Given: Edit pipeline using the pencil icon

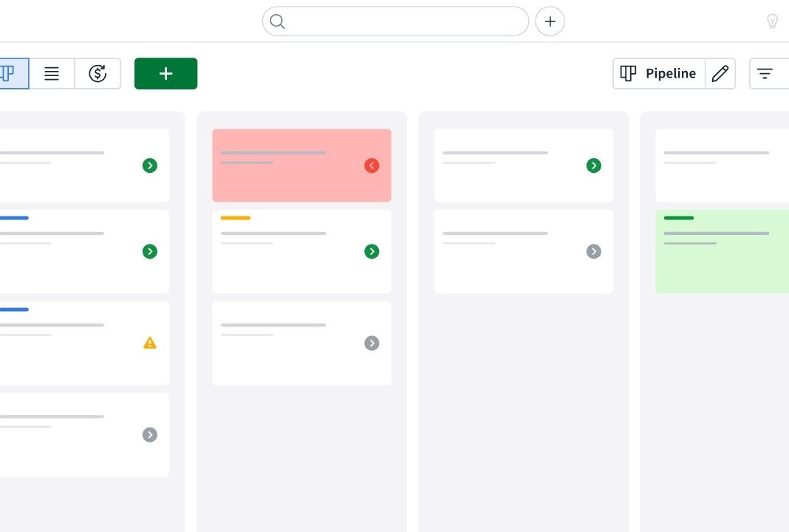Looking at the screenshot, I should point(720,73).
